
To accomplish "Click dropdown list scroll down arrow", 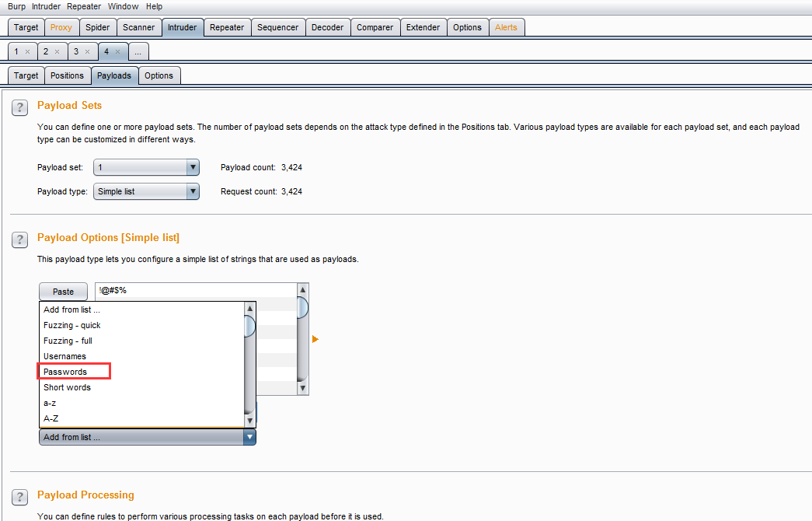I will pos(249,421).
